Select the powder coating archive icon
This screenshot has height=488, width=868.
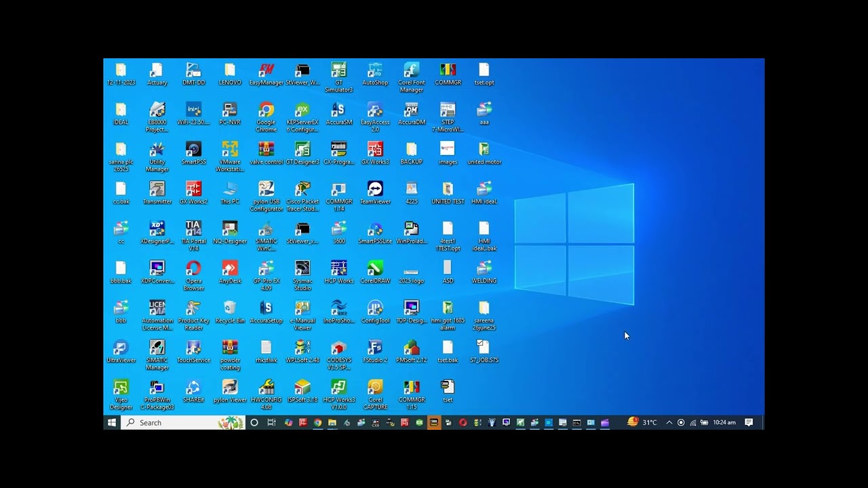coord(230,355)
